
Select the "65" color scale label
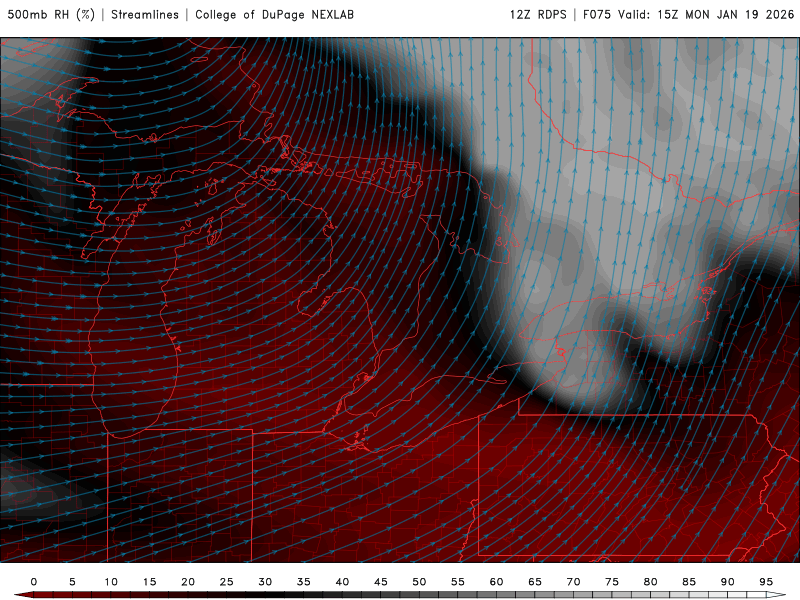pyautogui.click(x=535, y=582)
